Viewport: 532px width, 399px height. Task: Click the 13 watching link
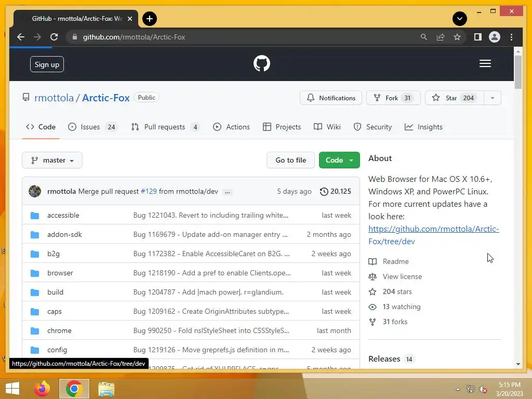pos(395,307)
